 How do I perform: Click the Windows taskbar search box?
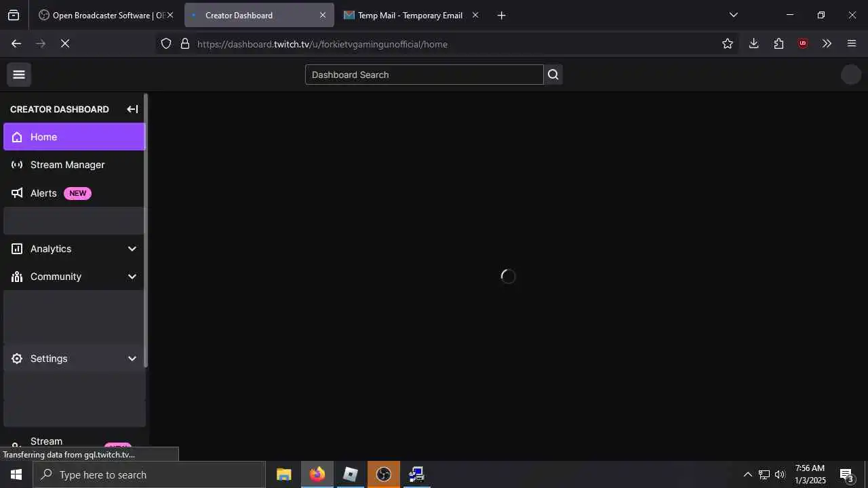pos(149,474)
